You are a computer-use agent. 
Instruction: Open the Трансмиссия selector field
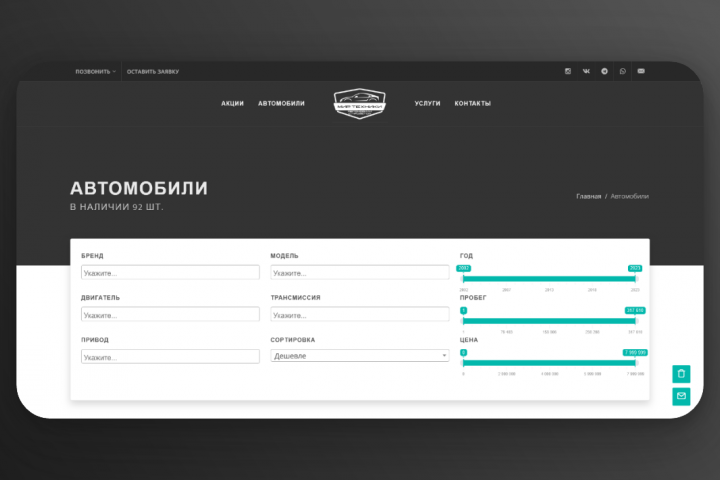[360, 315]
